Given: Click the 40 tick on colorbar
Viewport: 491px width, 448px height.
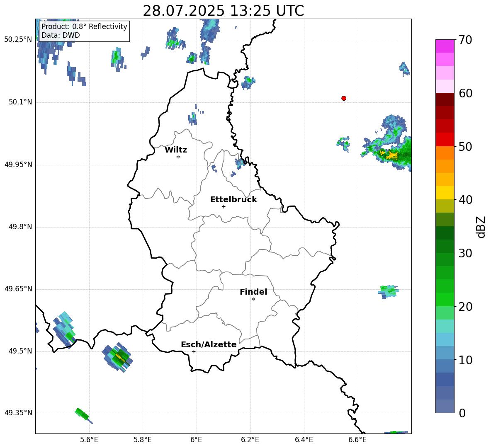Looking at the screenshot, I should tap(465, 200).
